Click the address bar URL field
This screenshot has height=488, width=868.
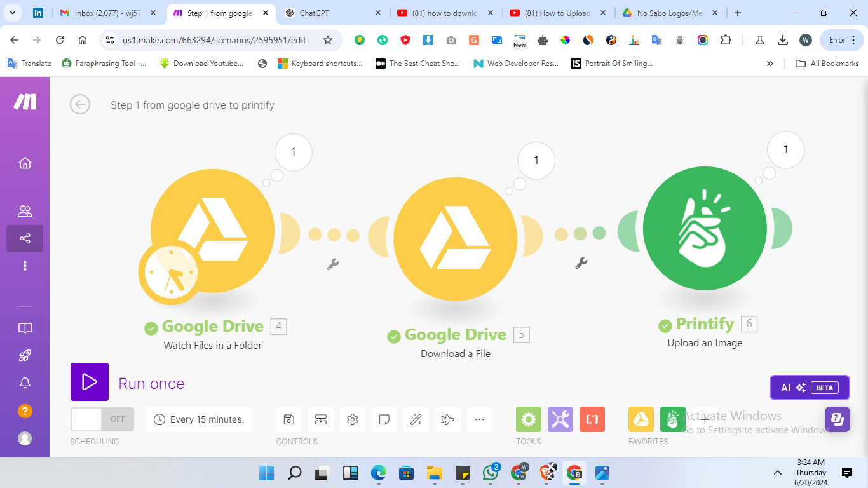click(214, 40)
